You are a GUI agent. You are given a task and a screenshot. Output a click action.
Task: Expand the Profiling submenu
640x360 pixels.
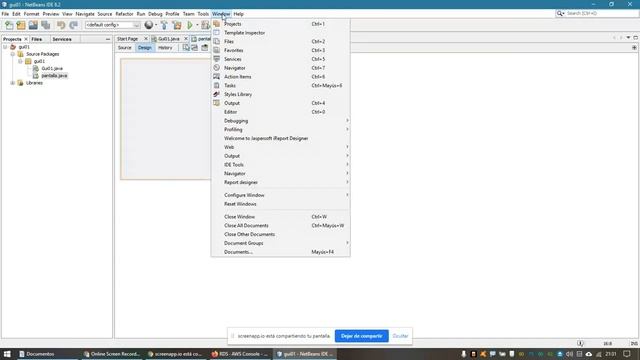click(280, 129)
